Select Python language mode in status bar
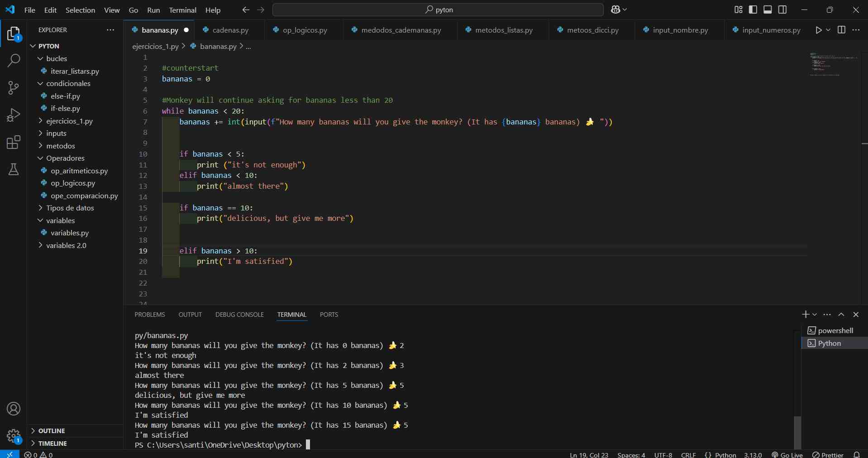Screen dimensions: 868x458 coord(725,455)
